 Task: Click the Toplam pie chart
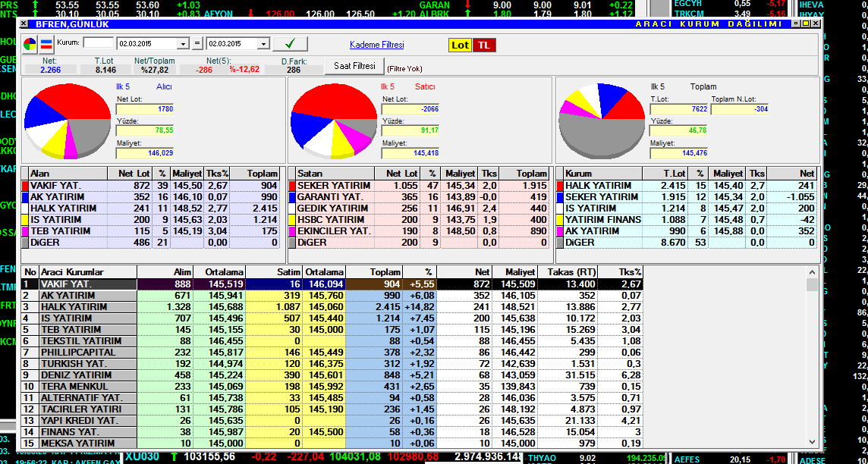pyautogui.click(x=600, y=121)
